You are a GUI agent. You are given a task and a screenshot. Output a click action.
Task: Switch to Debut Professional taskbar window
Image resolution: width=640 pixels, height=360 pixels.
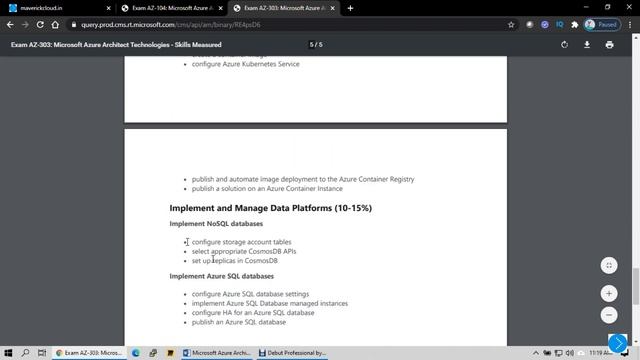[x=292, y=353]
